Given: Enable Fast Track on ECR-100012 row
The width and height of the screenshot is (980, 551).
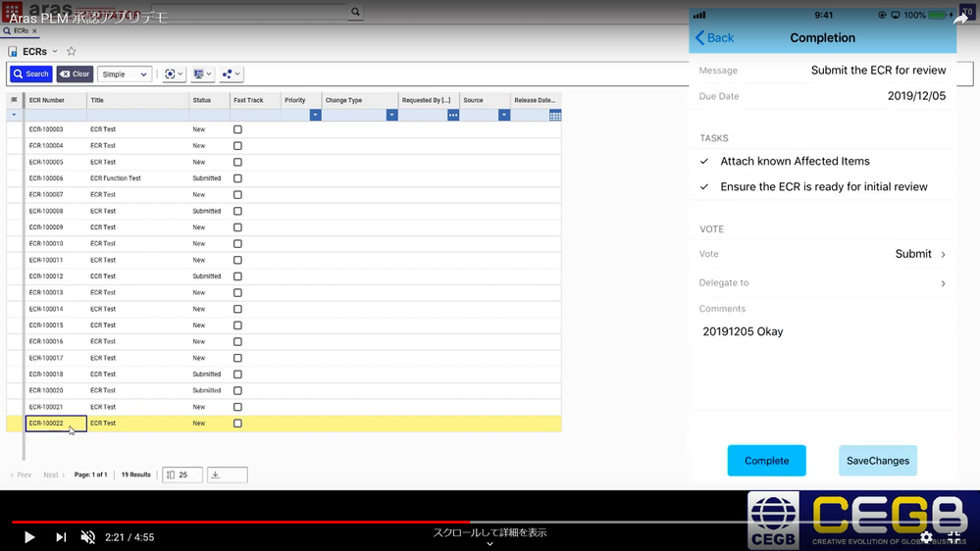Looking at the screenshot, I should click(237, 276).
